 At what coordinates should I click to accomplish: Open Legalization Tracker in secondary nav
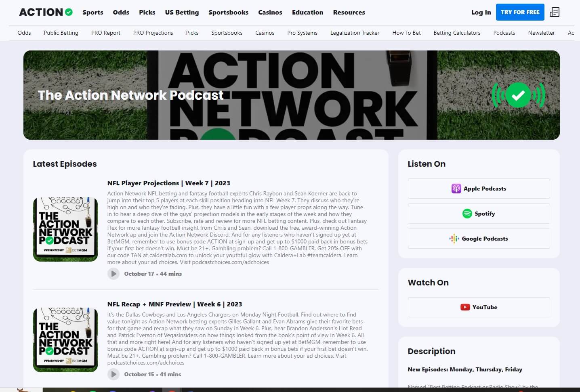click(x=355, y=33)
